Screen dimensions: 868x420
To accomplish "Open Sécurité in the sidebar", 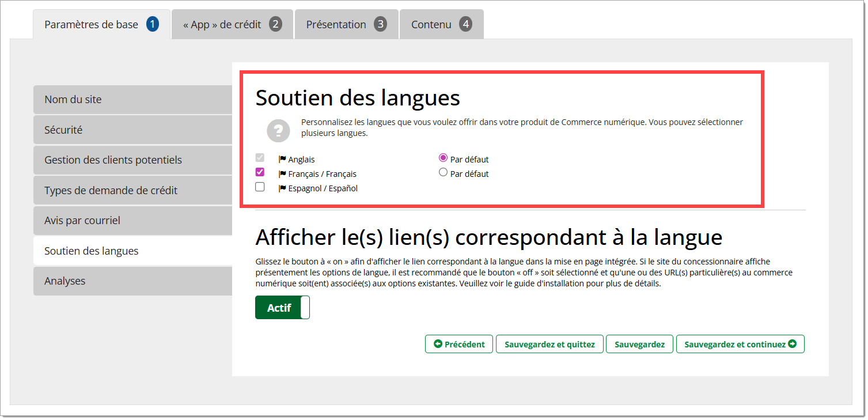I will point(132,130).
